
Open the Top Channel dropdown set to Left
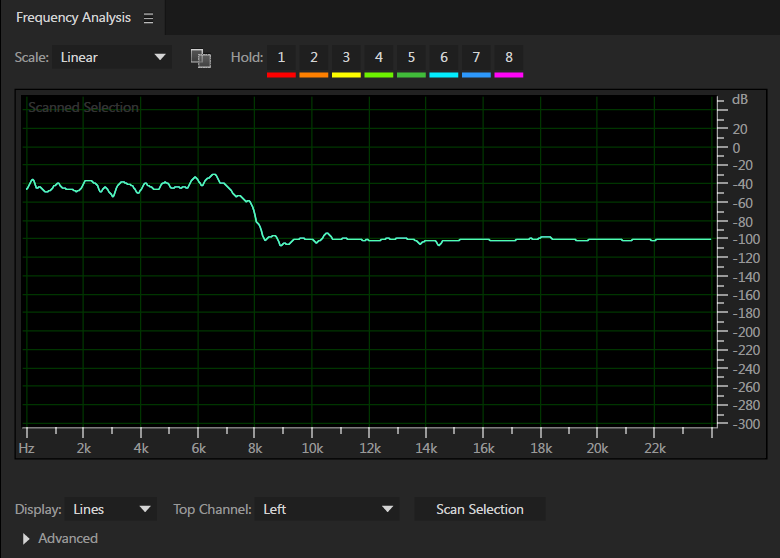pyautogui.click(x=327, y=509)
